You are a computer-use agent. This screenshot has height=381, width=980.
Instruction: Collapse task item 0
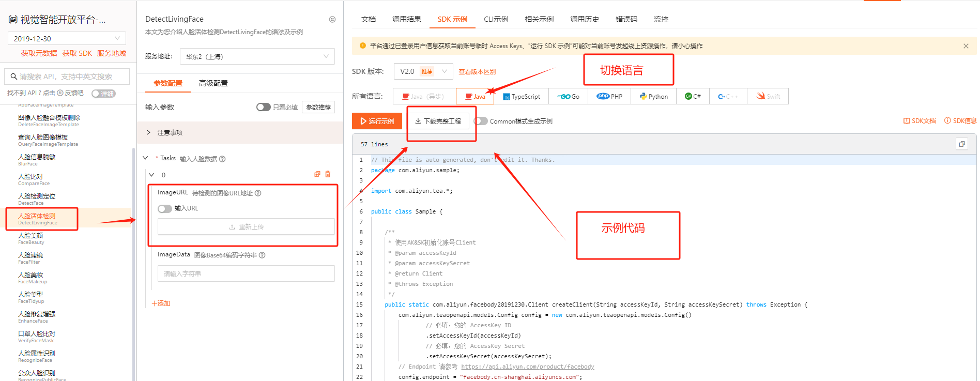[151, 175]
